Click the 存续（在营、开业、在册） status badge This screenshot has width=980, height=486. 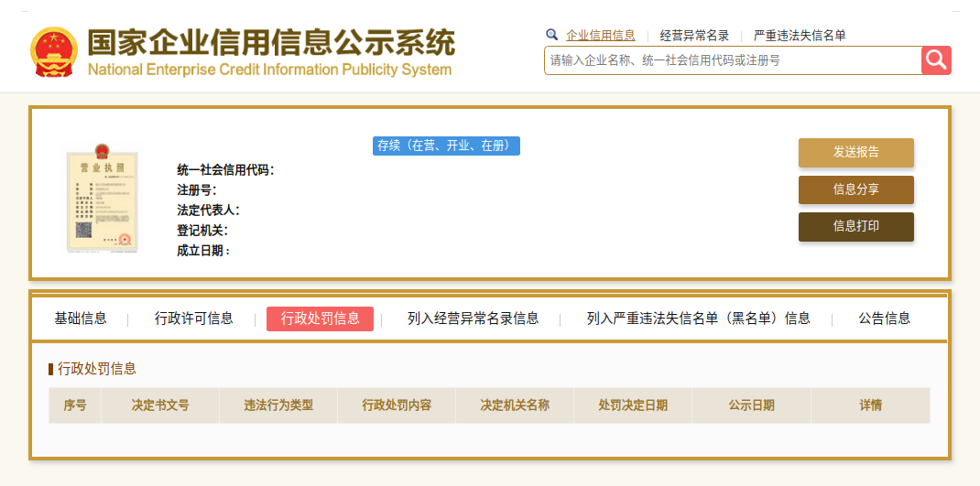pos(446,146)
